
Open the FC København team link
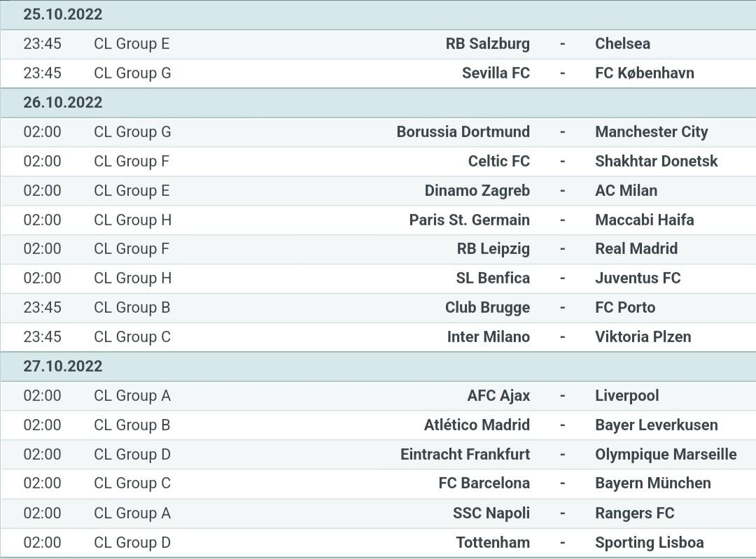pos(645,73)
